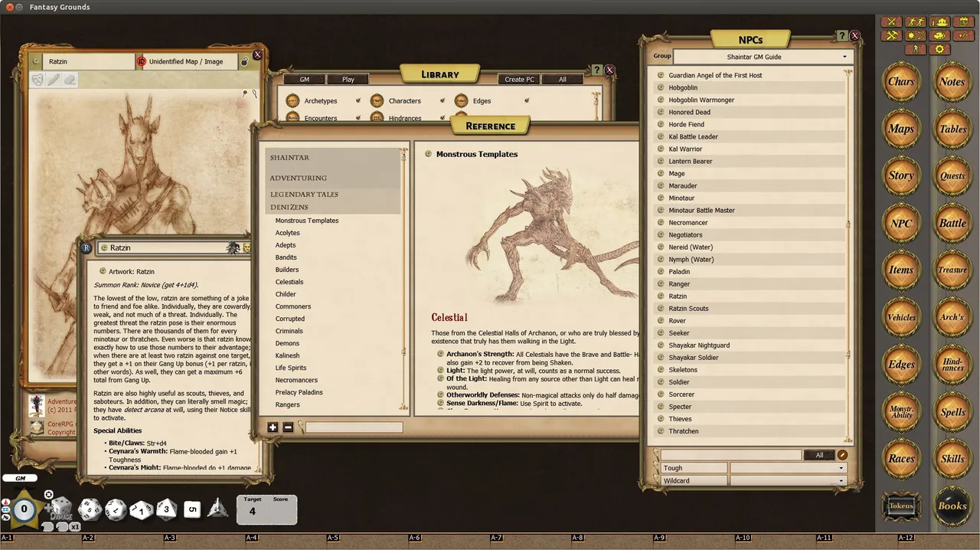Open the Wildcard filter value dropdown
Image resolution: width=980 pixels, height=550 pixels.
tap(788, 480)
